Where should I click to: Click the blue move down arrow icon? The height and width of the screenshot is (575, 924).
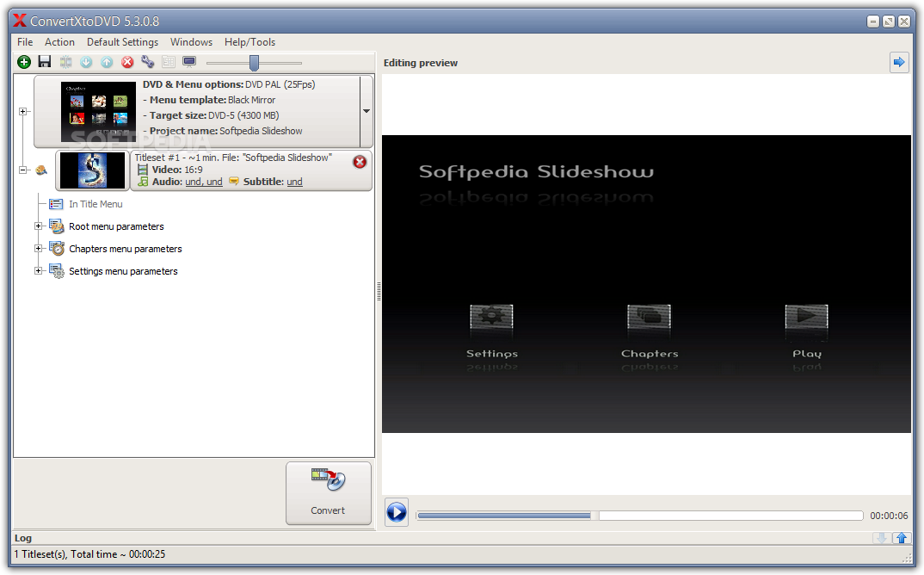click(x=86, y=62)
